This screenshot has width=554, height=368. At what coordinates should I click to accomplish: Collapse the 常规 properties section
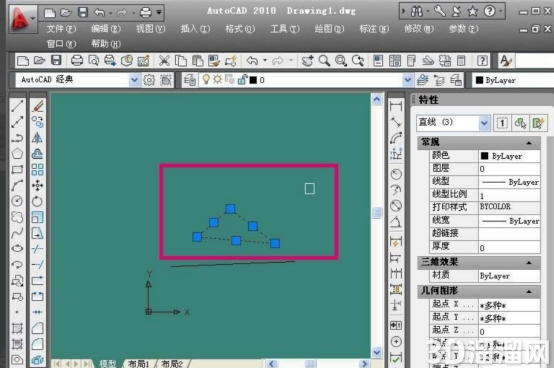point(529,143)
